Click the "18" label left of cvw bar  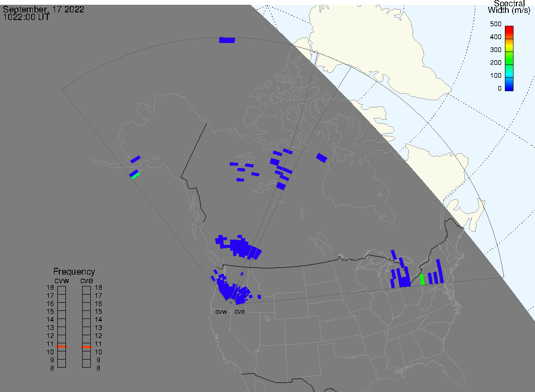click(x=50, y=287)
